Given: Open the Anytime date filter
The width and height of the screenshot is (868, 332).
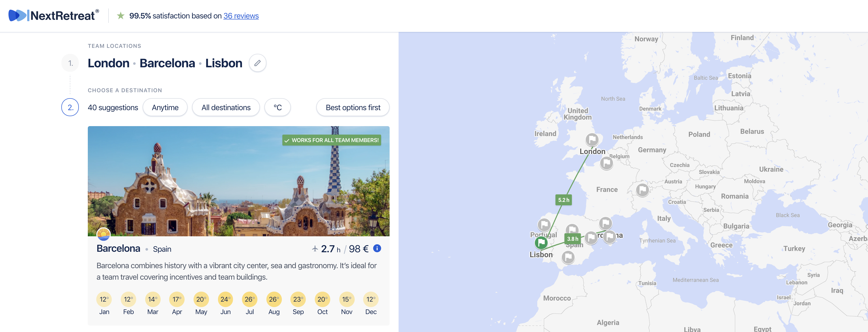Looking at the screenshot, I should pos(165,107).
